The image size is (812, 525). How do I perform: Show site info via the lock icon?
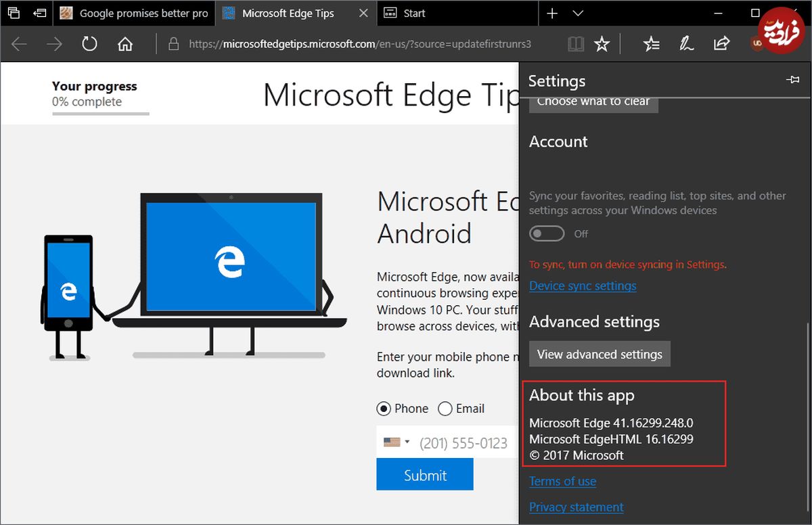click(174, 44)
